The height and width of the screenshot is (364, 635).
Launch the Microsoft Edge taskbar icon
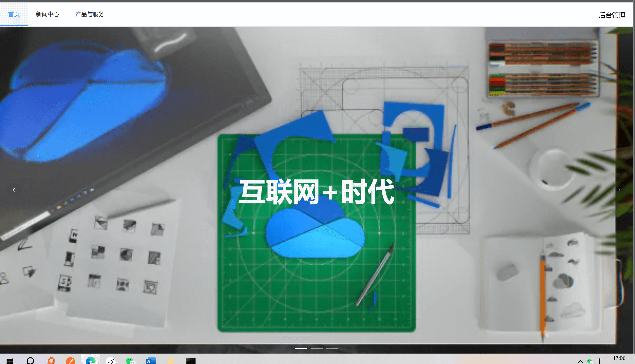pos(90,361)
